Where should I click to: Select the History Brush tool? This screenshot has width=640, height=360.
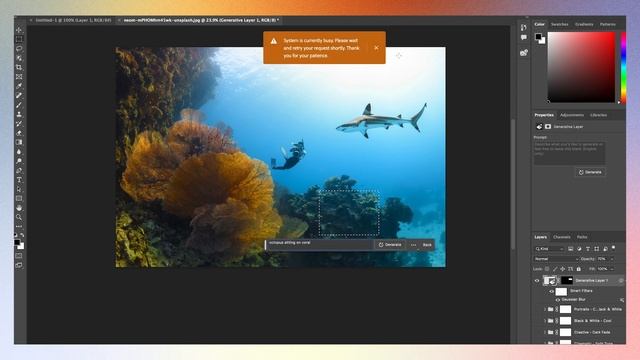[19, 124]
